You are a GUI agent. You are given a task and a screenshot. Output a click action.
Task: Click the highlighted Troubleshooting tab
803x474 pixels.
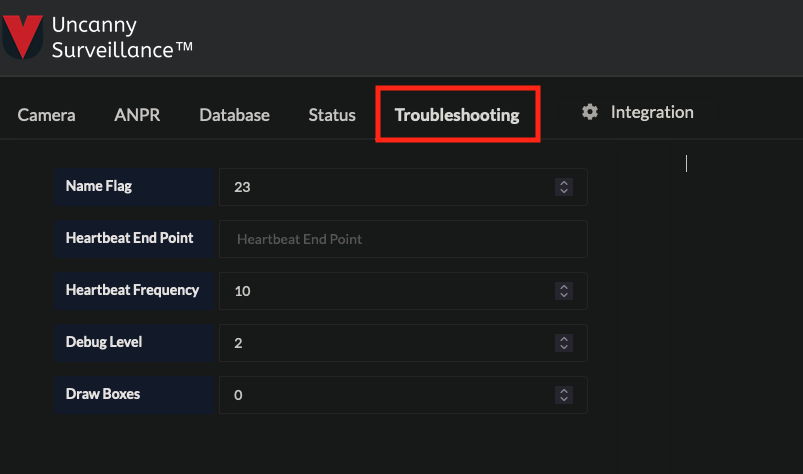coord(457,115)
